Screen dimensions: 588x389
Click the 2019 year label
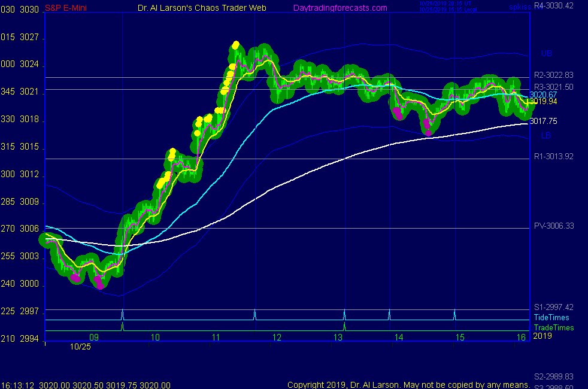(x=542, y=336)
